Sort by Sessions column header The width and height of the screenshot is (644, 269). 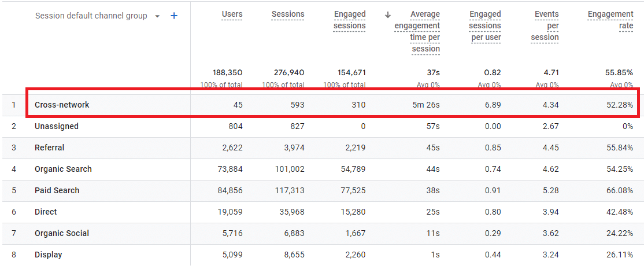pyautogui.click(x=288, y=14)
